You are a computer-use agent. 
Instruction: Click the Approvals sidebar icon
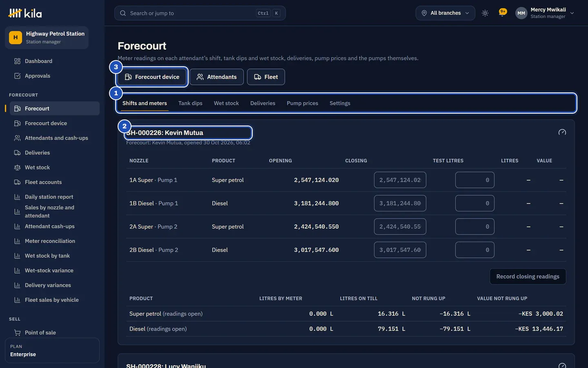17,76
